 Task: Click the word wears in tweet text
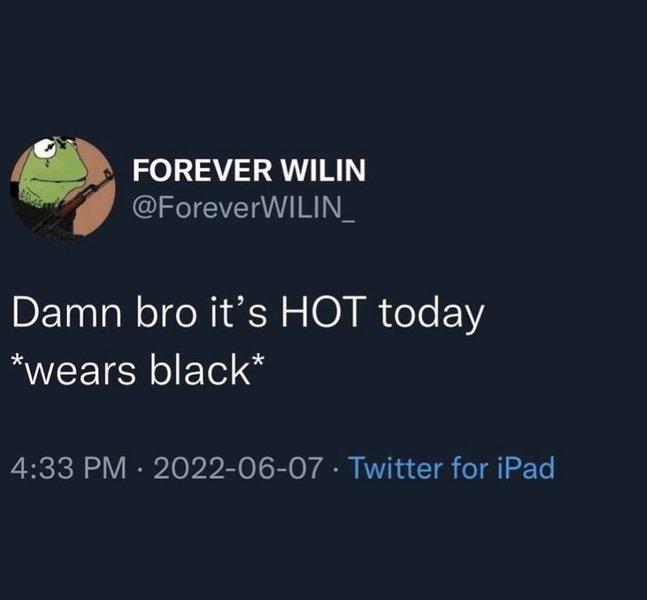(x=80, y=371)
